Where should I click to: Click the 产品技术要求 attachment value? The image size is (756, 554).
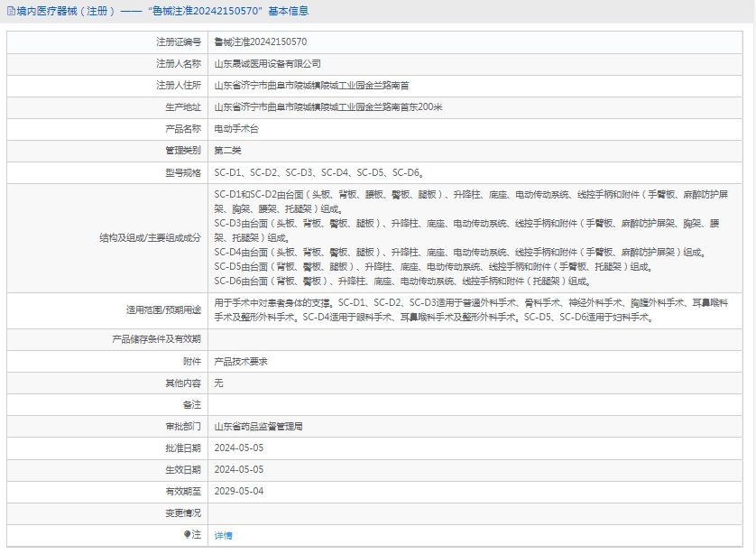pos(240,361)
